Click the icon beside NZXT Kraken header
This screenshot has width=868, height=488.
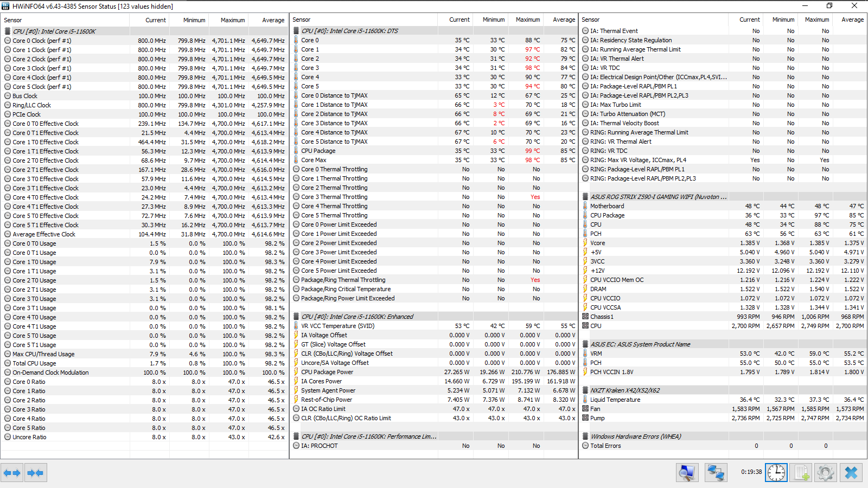point(585,390)
